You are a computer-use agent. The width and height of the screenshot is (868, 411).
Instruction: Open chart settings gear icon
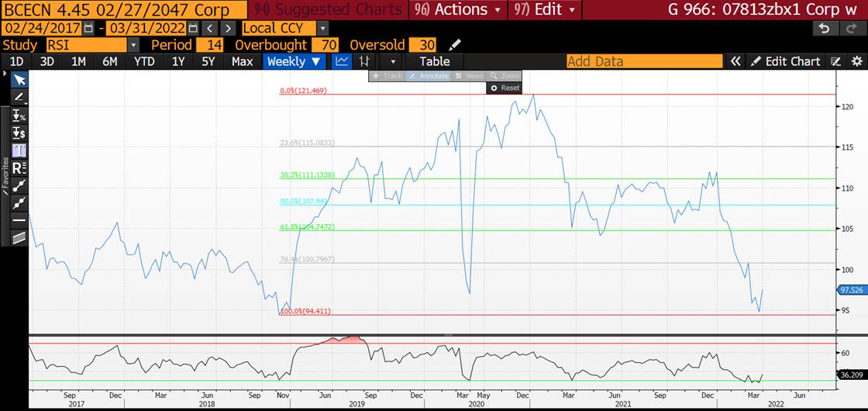(856, 61)
